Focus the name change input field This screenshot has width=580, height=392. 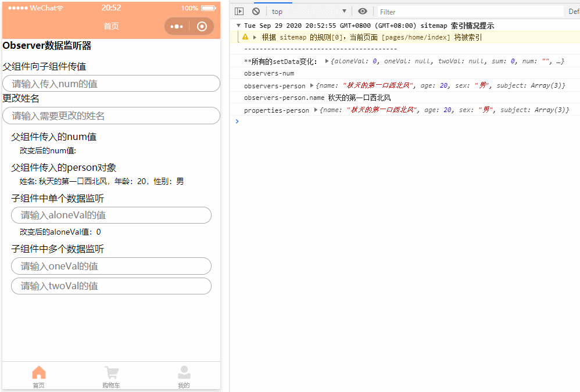coord(112,116)
